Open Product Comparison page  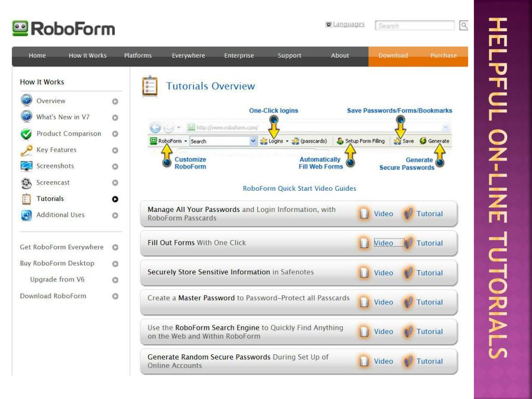69,134
